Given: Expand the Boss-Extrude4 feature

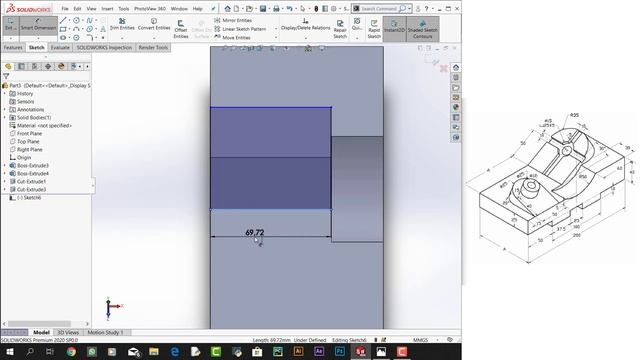Looking at the screenshot, I should 5,173.
